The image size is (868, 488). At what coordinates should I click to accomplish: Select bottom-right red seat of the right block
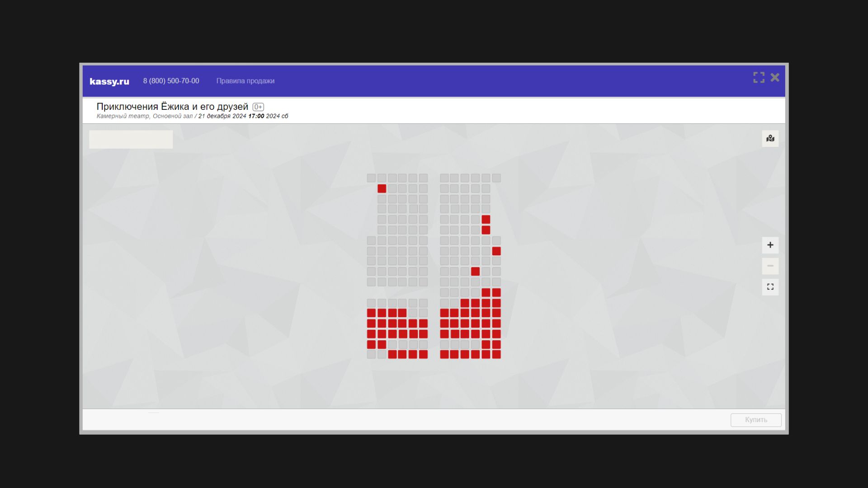[x=496, y=355]
